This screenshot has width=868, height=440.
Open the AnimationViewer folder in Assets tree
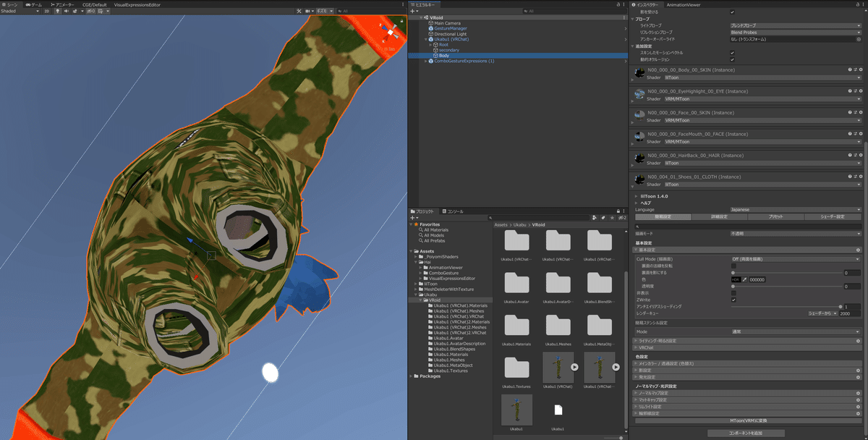tap(447, 267)
